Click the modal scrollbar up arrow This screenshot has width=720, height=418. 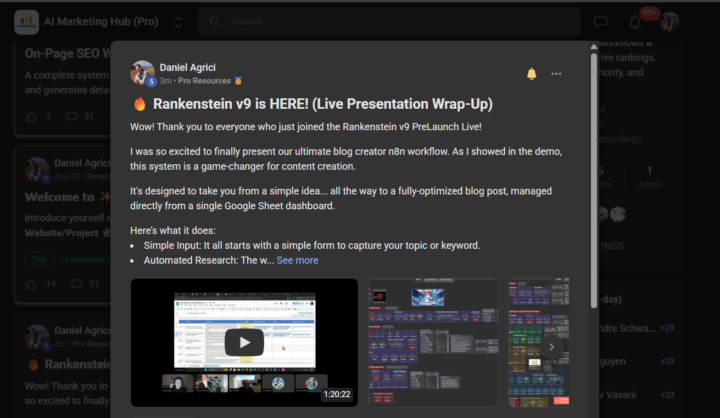[594, 46]
